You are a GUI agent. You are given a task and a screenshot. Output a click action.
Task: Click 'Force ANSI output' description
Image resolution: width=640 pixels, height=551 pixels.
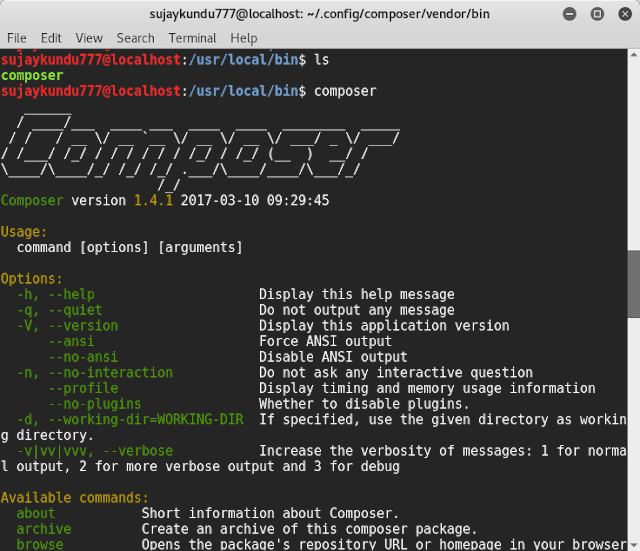(326, 341)
